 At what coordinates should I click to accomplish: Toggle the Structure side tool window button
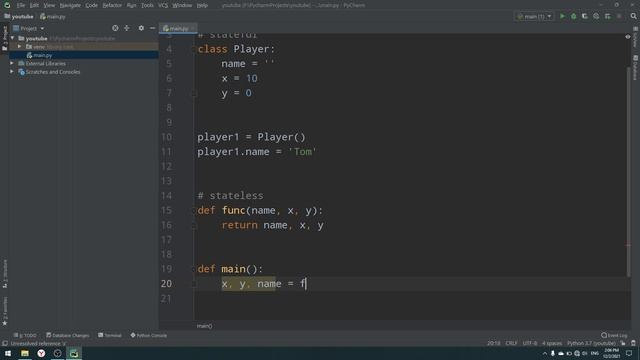click(5, 273)
